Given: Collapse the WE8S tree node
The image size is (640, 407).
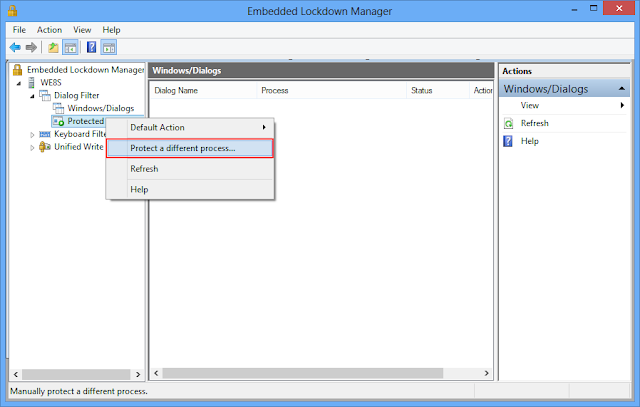Looking at the screenshot, I should point(19,83).
